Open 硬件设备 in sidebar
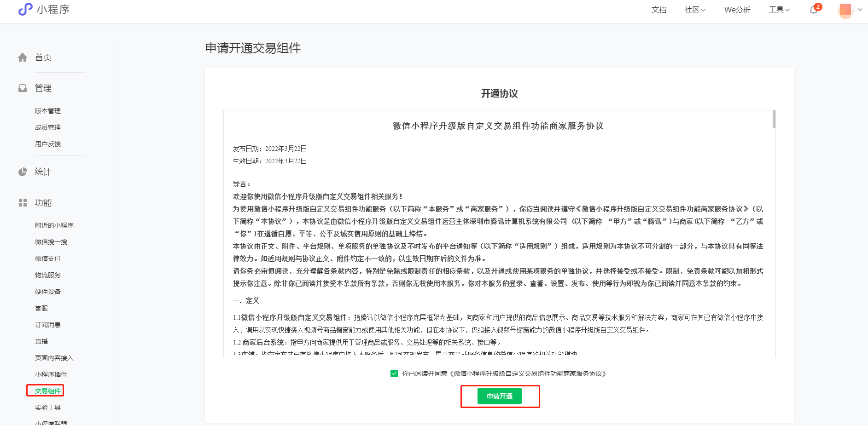The height and width of the screenshot is (425, 868). coord(48,292)
